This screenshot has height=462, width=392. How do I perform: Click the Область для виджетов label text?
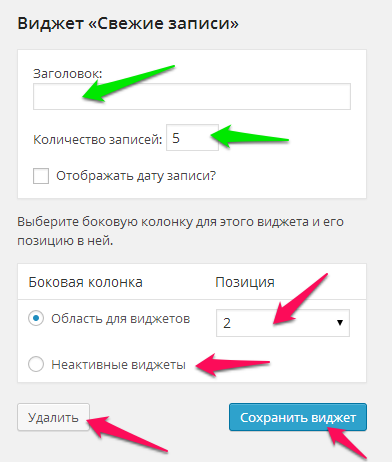[x=121, y=319]
